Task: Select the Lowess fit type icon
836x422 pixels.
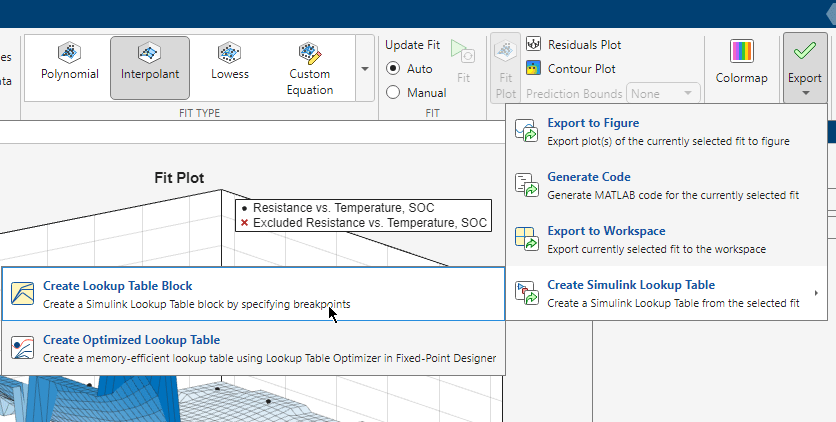Action: pos(229,52)
